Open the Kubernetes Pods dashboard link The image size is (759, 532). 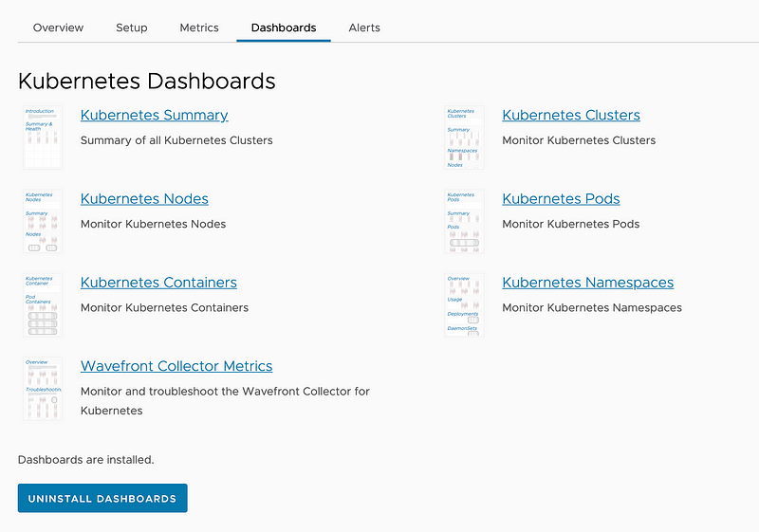561,199
